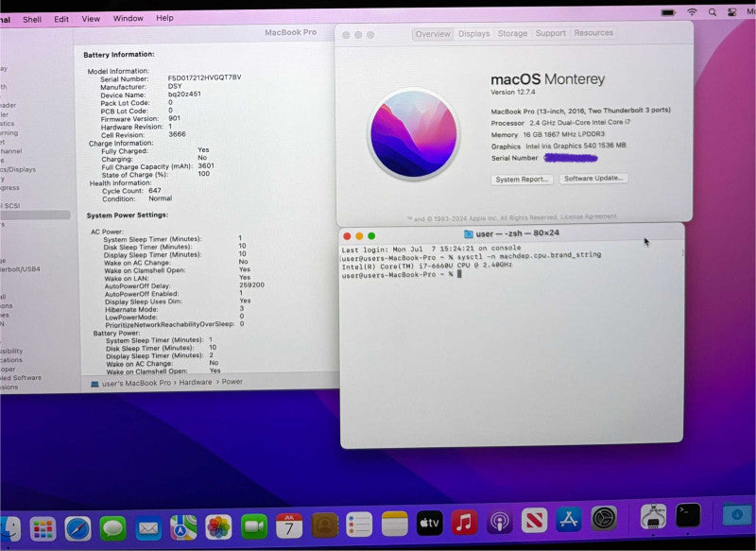This screenshot has width=756, height=551.
Task: Open Podcasts from the Dock
Action: coord(500,522)
